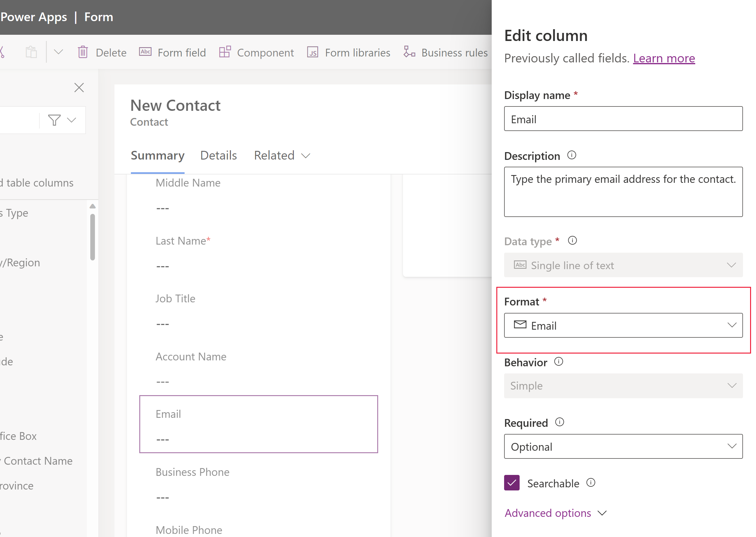Image resolution: width=756 pixels, height=537 pixels.
Task: Click the Component icon in toolbar
Action: click(224, 52)
